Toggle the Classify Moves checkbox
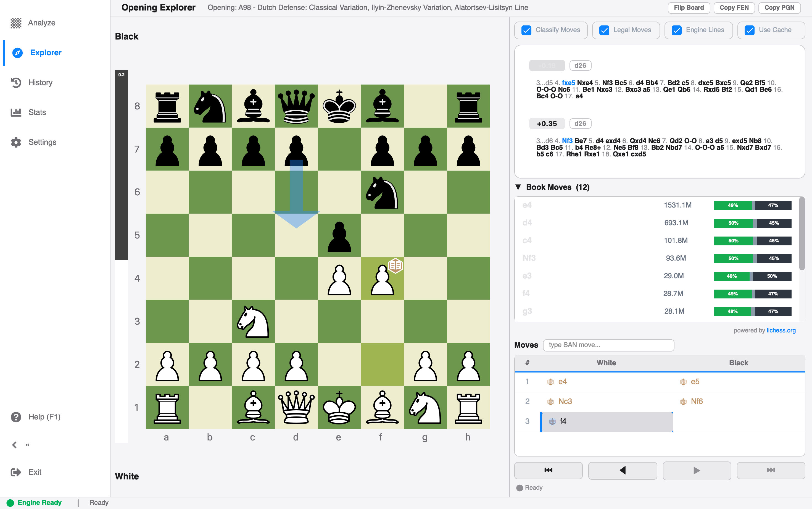Viewport: 812px width, 509px height. pyautogui.click(x=526, y=30)
